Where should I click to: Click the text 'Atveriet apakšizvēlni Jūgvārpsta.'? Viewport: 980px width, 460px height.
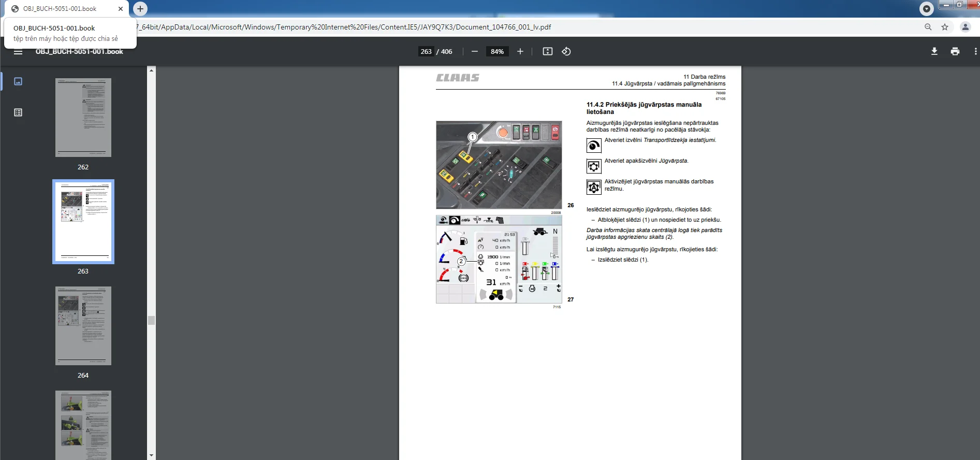tap(647, 161)
